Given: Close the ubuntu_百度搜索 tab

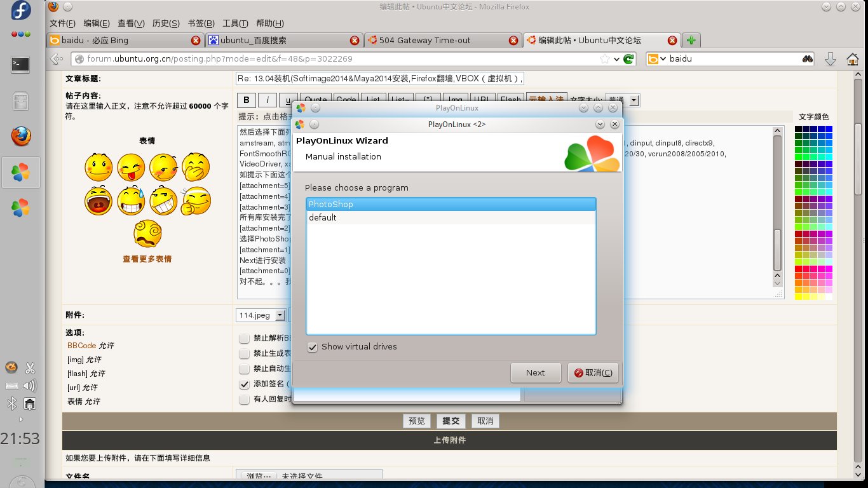Looking at the screenshot, I should tap(355, 40).
